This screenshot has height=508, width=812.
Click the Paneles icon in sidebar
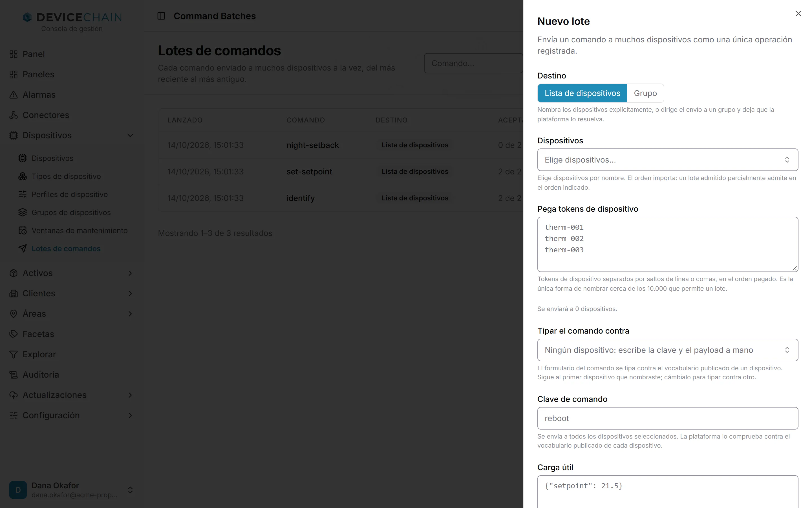[14, 74]
